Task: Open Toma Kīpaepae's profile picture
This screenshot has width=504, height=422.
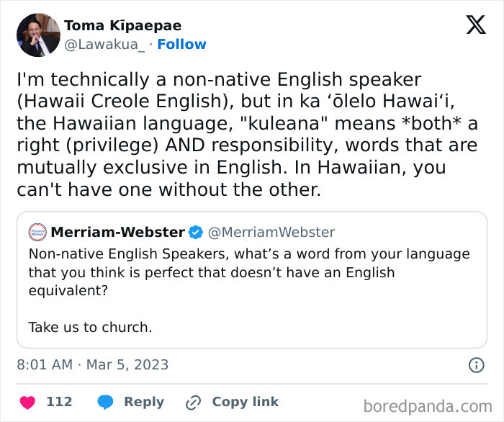Action: pos(38,35)
